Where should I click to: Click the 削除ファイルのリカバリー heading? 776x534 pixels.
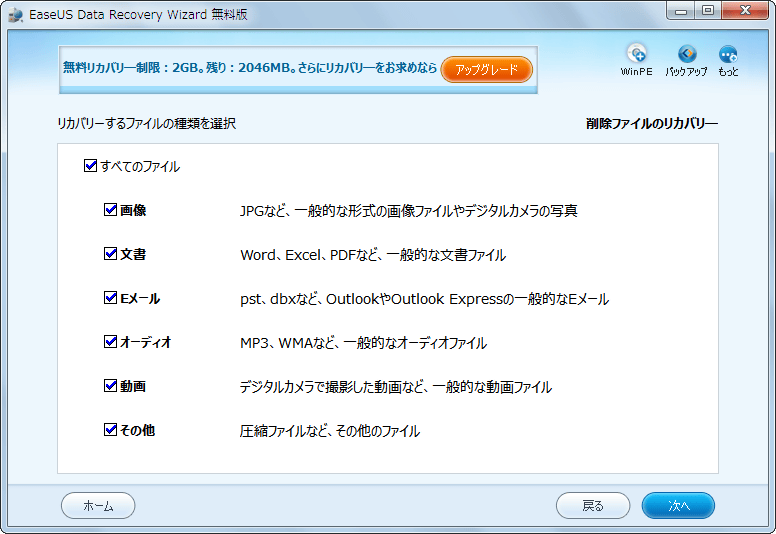(652, 123)
